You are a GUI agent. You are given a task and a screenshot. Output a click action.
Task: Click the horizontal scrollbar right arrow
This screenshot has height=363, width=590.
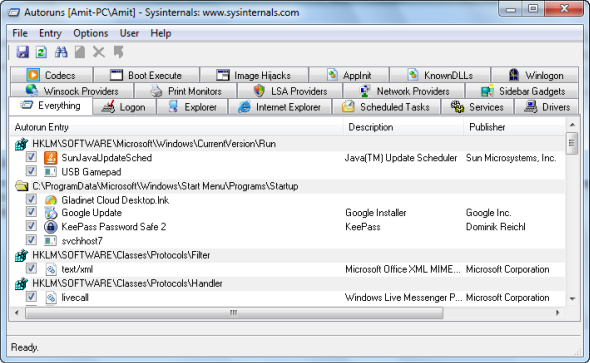(x=557, y=313)
